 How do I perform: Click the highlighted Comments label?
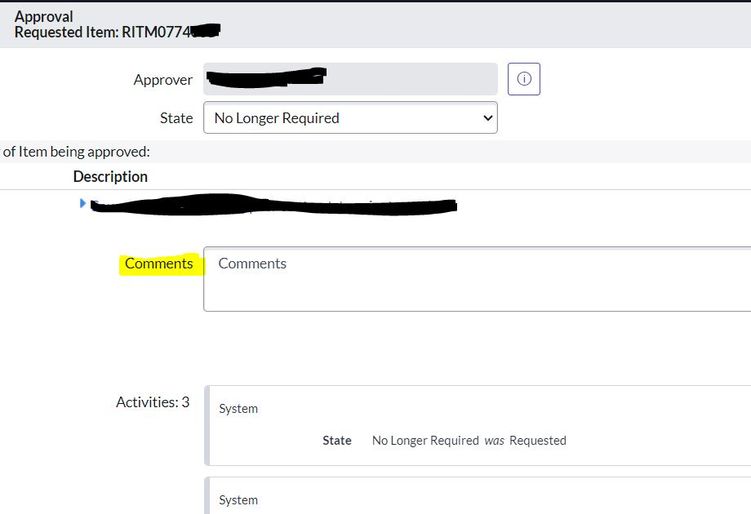pyautogui.click(x=159, y=263)
